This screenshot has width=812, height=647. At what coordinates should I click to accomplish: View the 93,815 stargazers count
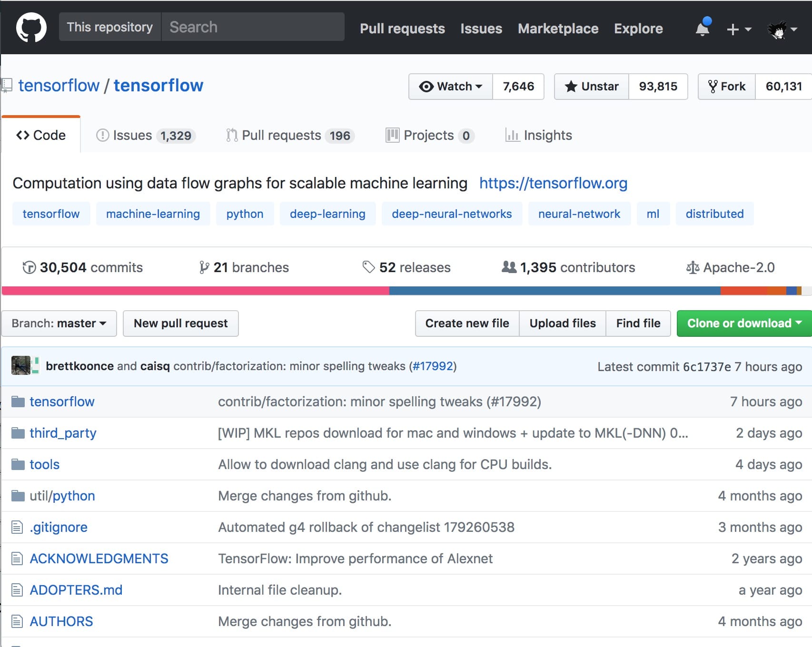(658, 87)
